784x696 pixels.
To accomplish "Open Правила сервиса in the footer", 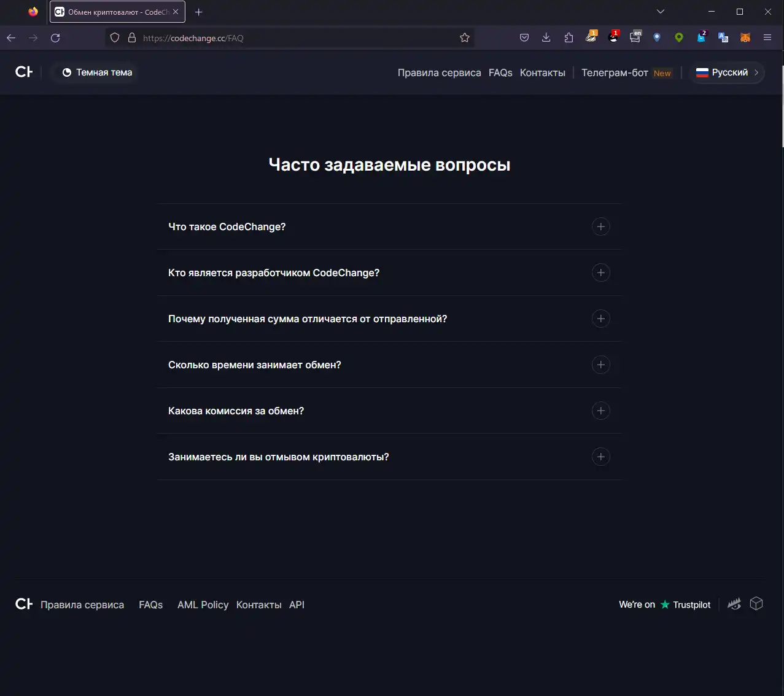I will (82, 605).
